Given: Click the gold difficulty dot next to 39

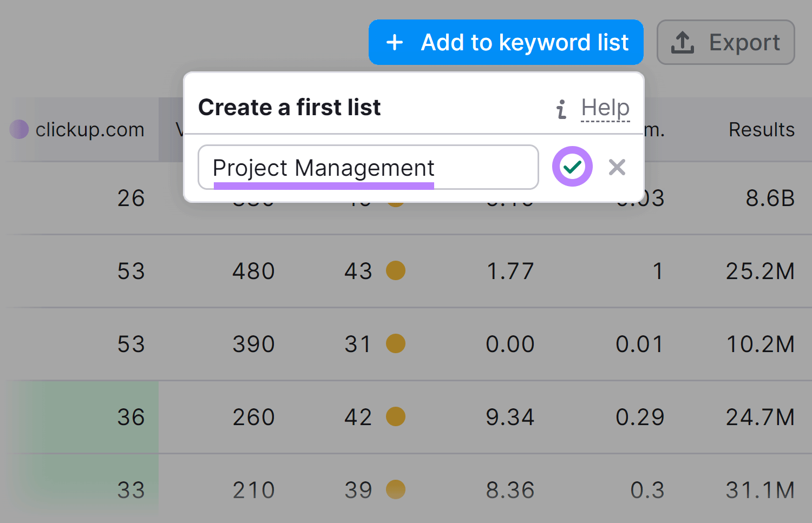Looking at the screenshot, I should click(x=396, y=489).
